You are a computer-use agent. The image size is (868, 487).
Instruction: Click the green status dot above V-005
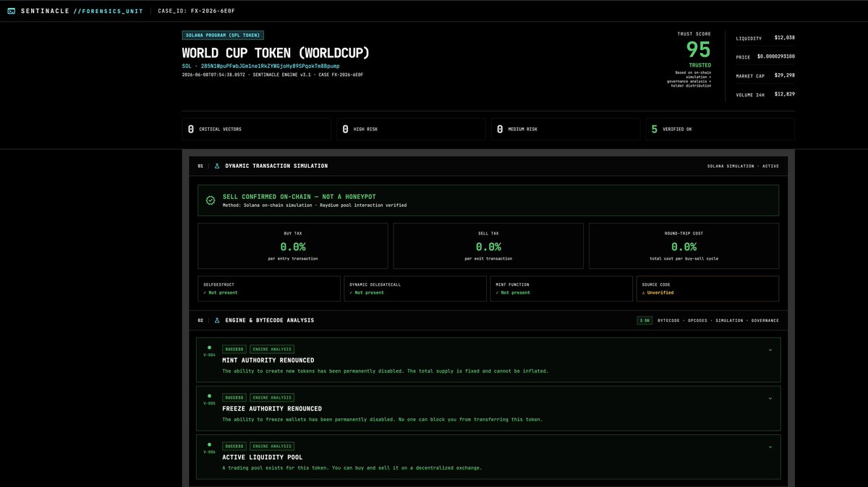tap(209, 396)
